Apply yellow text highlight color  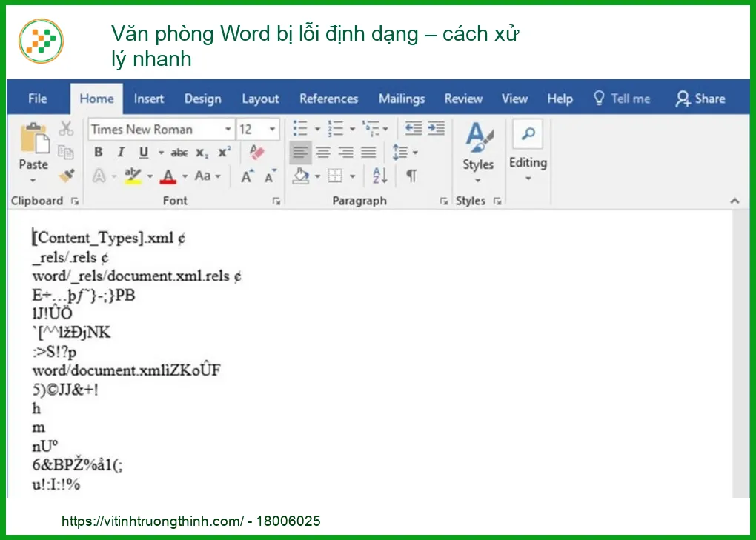coord(133,176)
